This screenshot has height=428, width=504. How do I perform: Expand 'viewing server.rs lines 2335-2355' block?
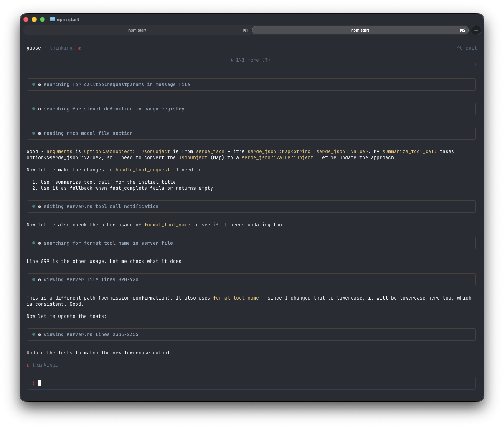[91, 335]
